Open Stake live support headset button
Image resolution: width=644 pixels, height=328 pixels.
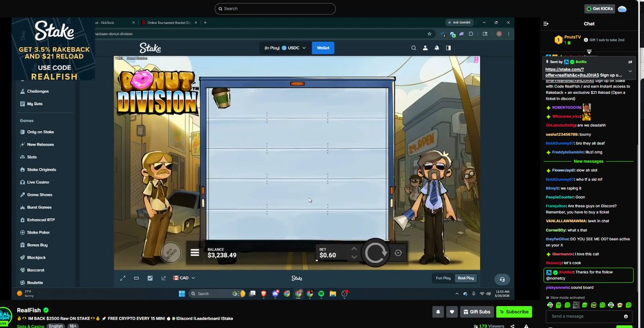tap(502, 279)
